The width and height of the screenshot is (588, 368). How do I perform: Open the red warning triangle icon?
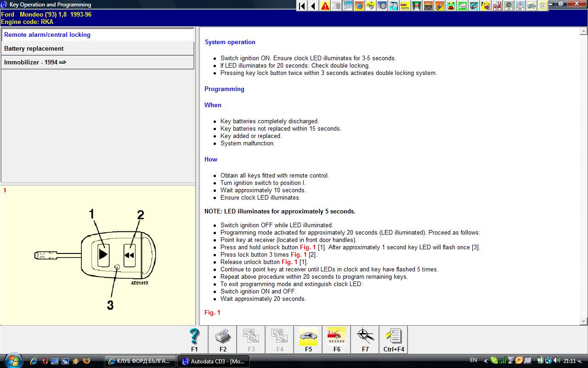[325, 6]
